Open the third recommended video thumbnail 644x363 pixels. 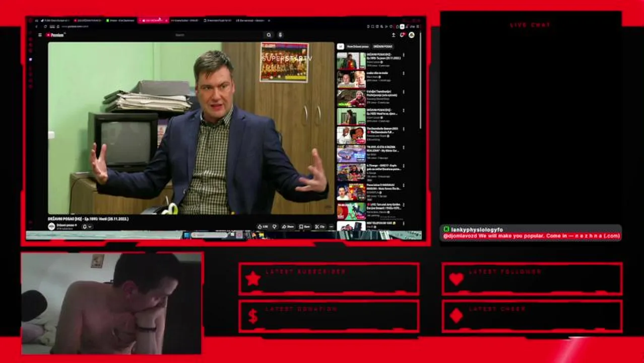(351, 98)
